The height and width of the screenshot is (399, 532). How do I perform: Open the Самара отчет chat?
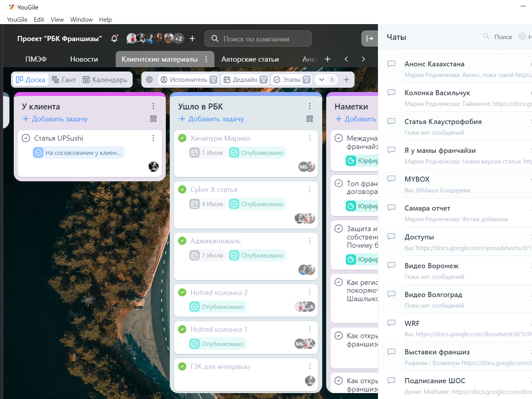[455, 213]
